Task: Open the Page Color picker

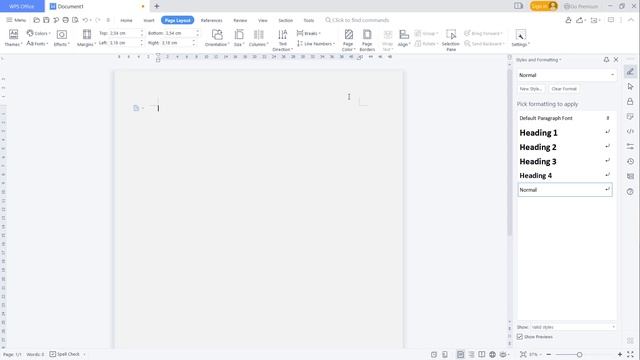Action: 348,40
